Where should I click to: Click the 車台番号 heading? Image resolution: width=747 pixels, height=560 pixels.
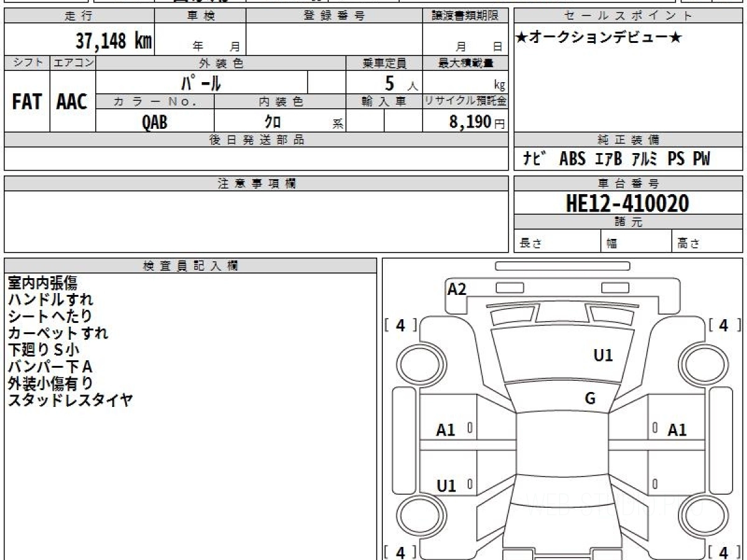click(x=628, y=184)
